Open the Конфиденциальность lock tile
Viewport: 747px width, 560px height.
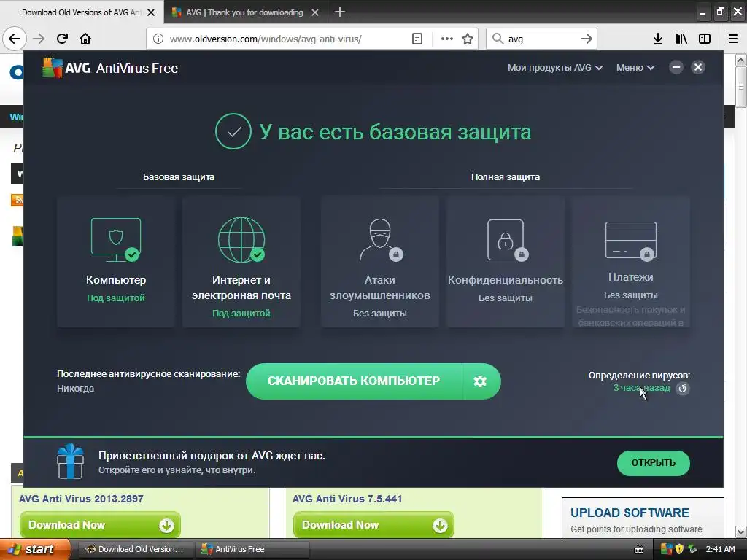(506, 262)
